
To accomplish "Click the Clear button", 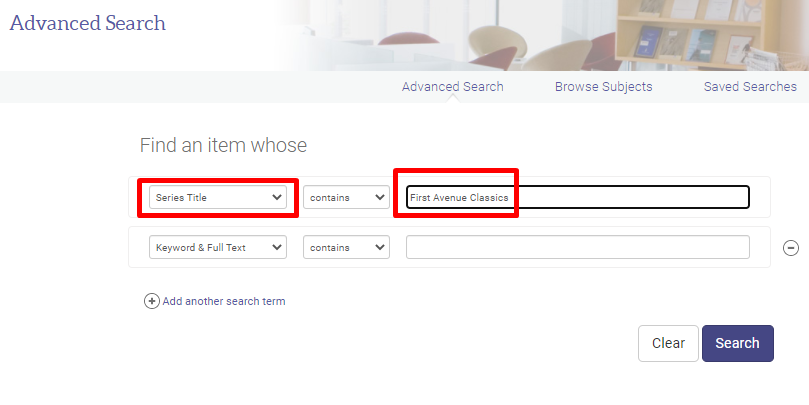I will tap(668, 343).
